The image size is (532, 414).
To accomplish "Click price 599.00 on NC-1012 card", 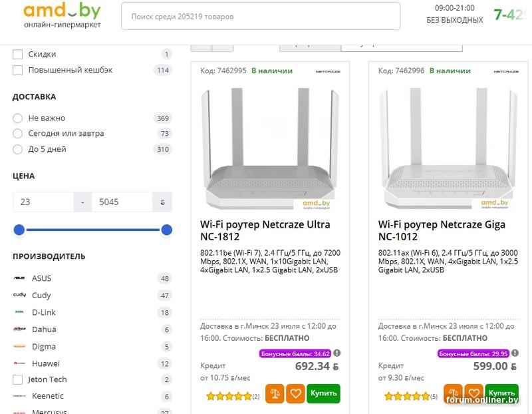I will [495, 367].
